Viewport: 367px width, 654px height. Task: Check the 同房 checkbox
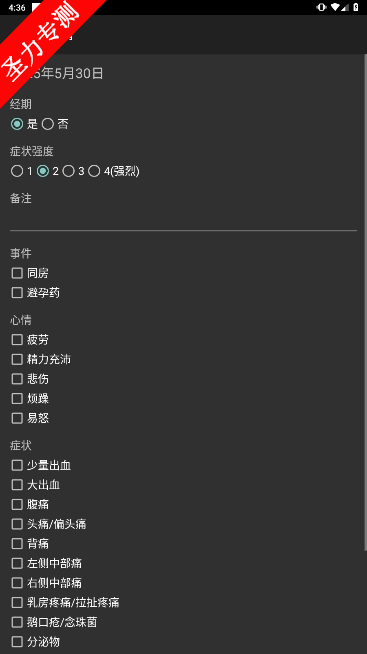[x=30, y=273]
